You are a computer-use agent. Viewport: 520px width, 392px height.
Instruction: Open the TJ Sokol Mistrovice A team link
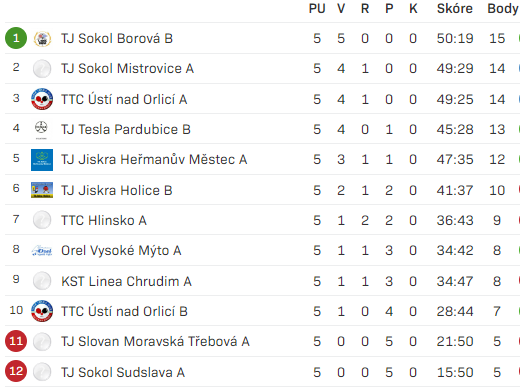[x=127, y=69]
